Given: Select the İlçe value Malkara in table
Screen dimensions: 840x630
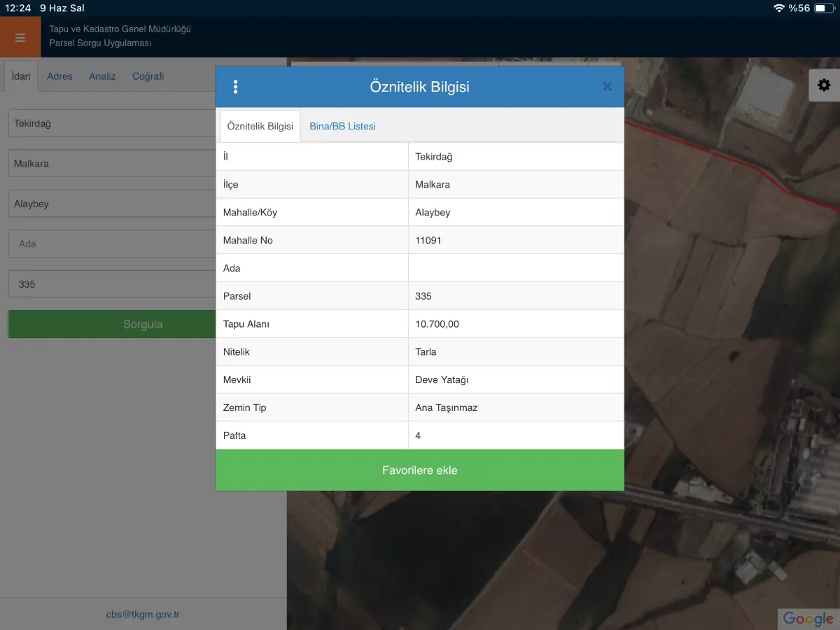Looking at the screenshot, I should point(433,185).
